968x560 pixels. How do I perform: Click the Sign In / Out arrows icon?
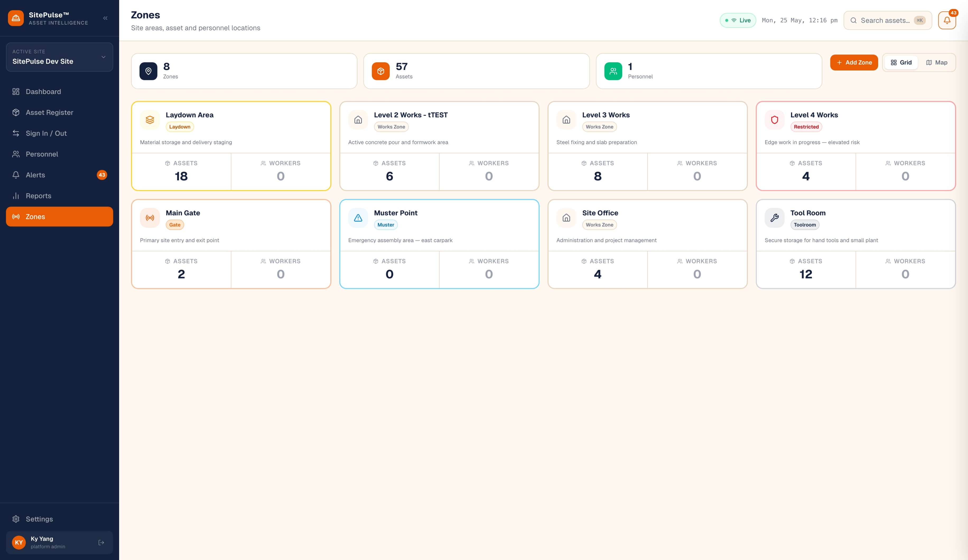(16, 133)
